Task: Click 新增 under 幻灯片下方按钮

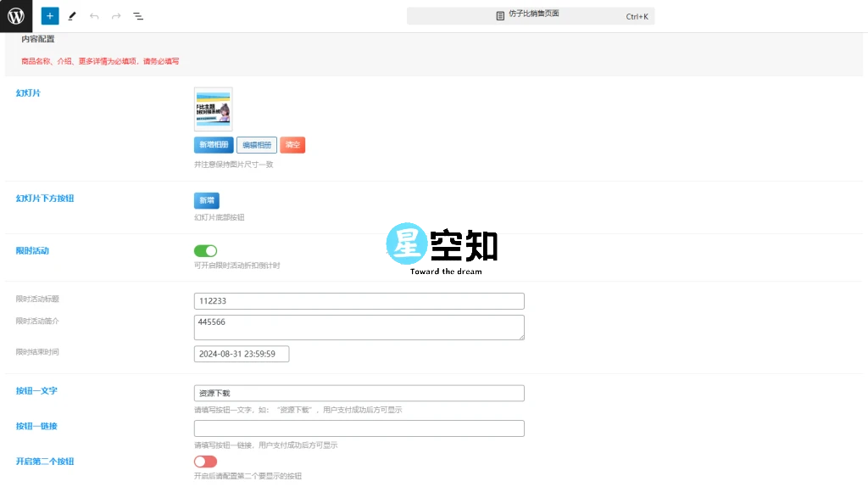Action: tap(206, 200)
